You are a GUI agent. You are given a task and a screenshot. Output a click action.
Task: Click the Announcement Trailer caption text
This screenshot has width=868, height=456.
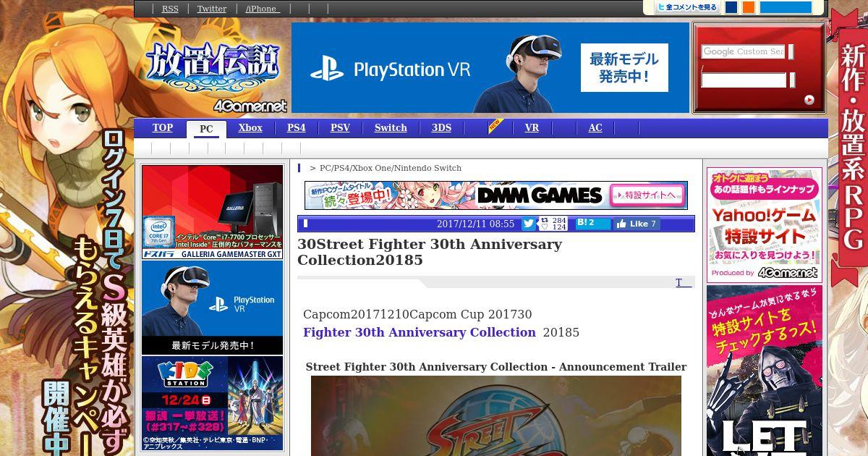[496, 367]
